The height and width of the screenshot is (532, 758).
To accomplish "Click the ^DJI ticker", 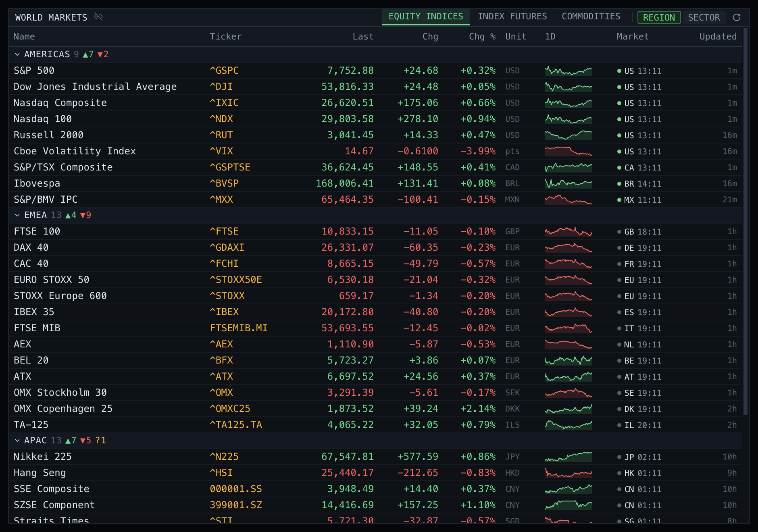I will [221, 87].
